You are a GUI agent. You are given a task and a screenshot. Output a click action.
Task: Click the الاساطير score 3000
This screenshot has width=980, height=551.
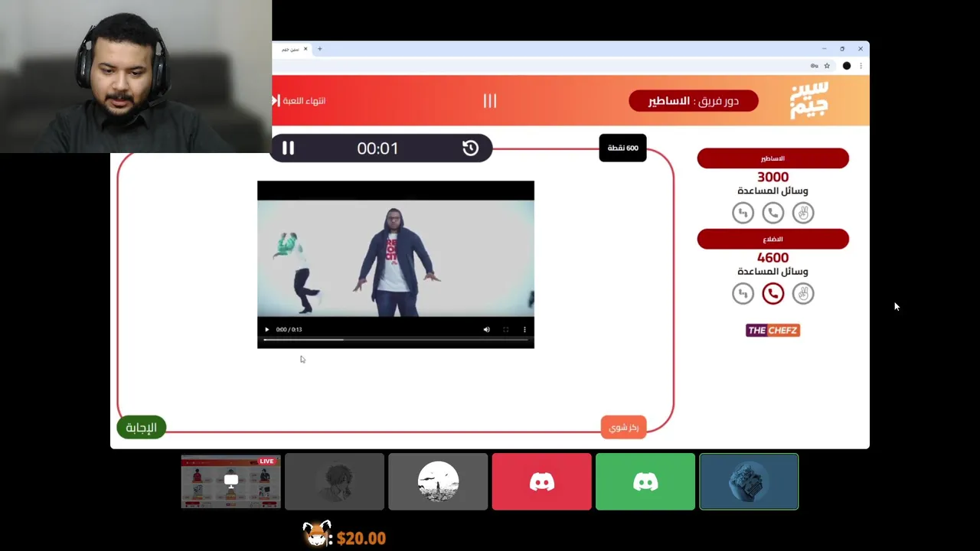click(x=773, y=177)
